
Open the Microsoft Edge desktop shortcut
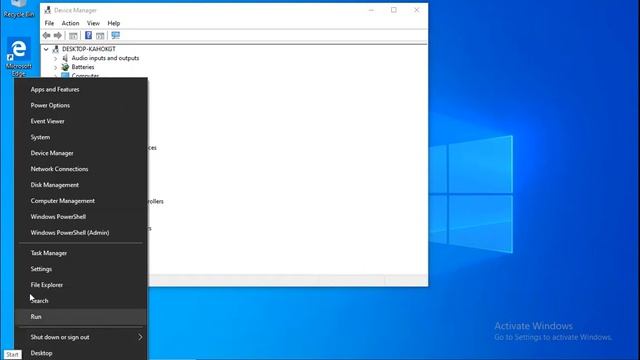[x=18, y=56]
